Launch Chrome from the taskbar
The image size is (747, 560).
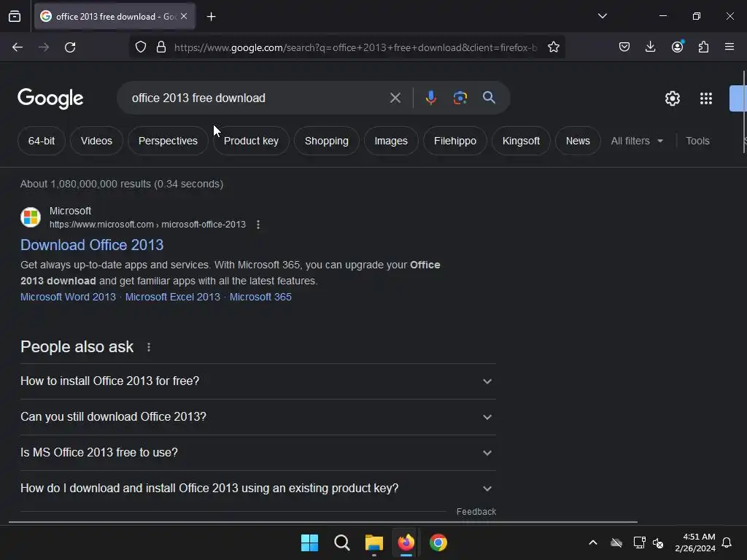(438, 542)
